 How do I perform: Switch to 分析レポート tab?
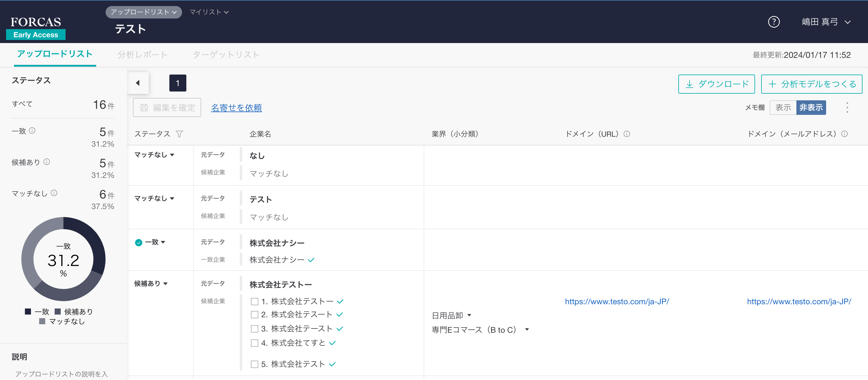pos(142,55)
